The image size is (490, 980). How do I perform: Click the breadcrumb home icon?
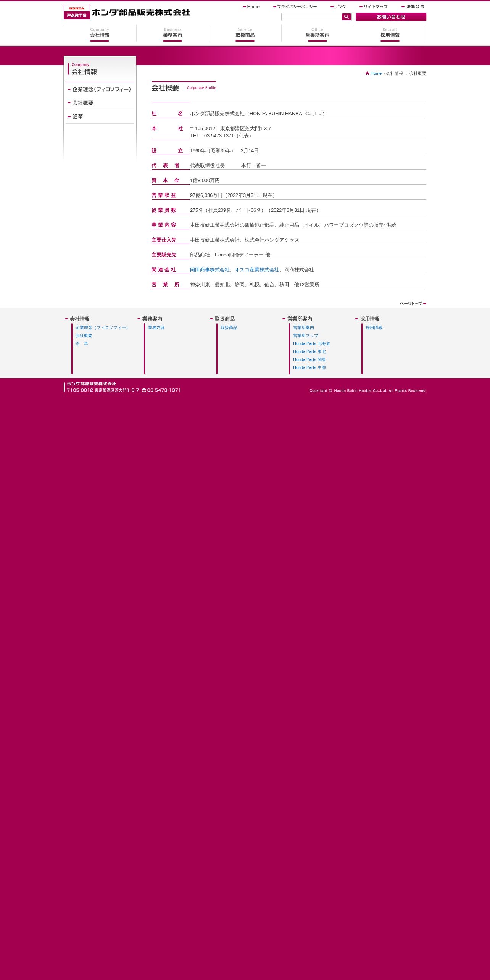[367, 73]
